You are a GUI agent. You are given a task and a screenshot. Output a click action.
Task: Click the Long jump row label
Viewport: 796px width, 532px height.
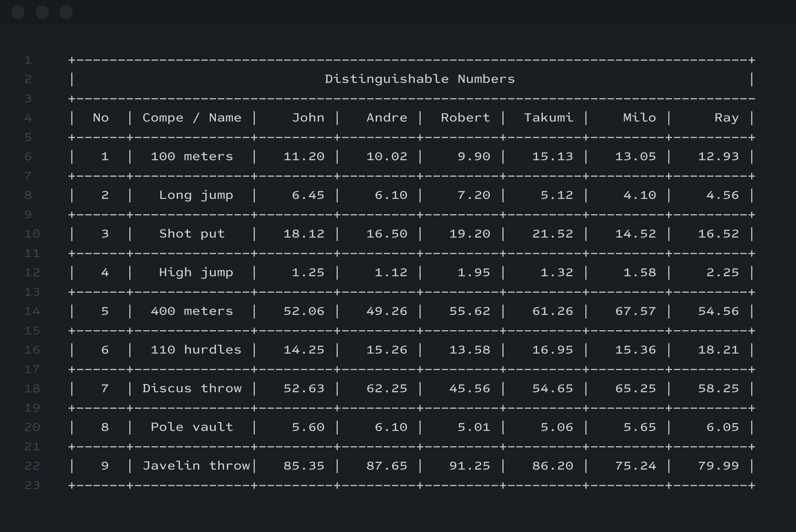pos(196,195)
